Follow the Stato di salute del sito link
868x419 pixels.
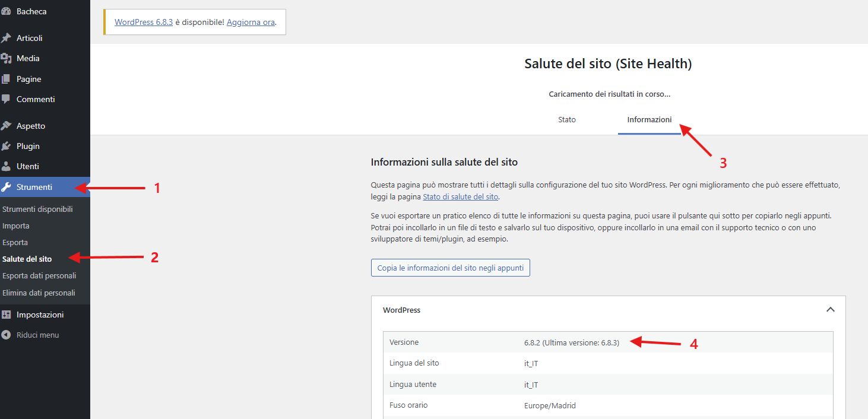tap(460, 196)
